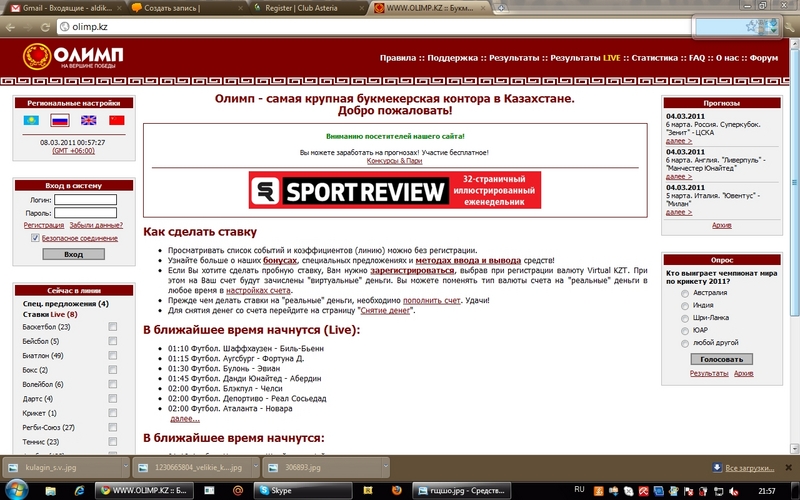
Task: Close the downloads bar
Action: [x=788, y=467]
